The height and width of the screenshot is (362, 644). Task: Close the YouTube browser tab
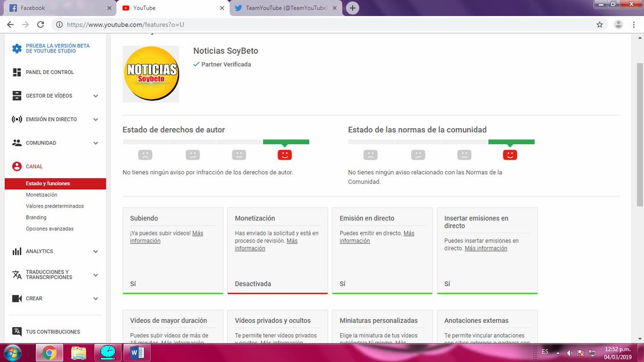pos(222,8)
